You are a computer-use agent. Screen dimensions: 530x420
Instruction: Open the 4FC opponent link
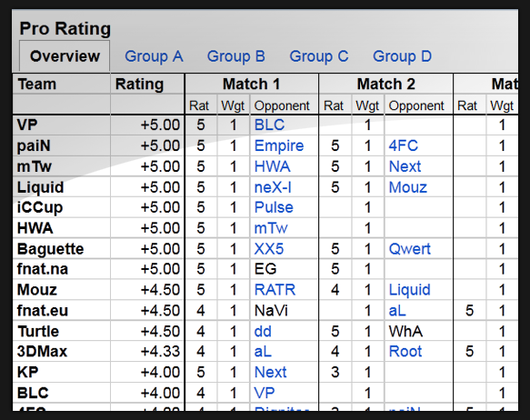point(404,146)
